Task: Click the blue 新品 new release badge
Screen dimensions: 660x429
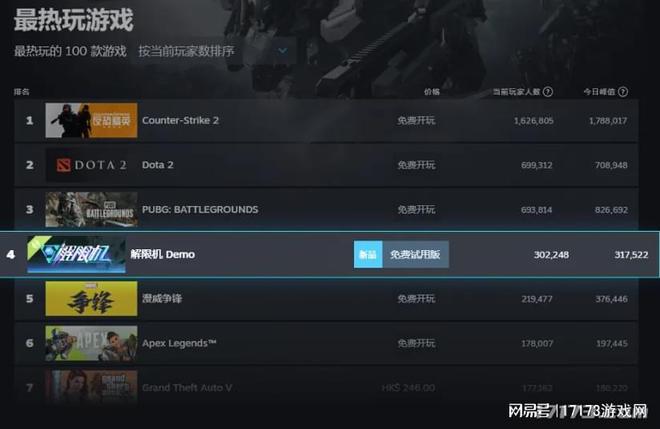Action: point(368,254)
